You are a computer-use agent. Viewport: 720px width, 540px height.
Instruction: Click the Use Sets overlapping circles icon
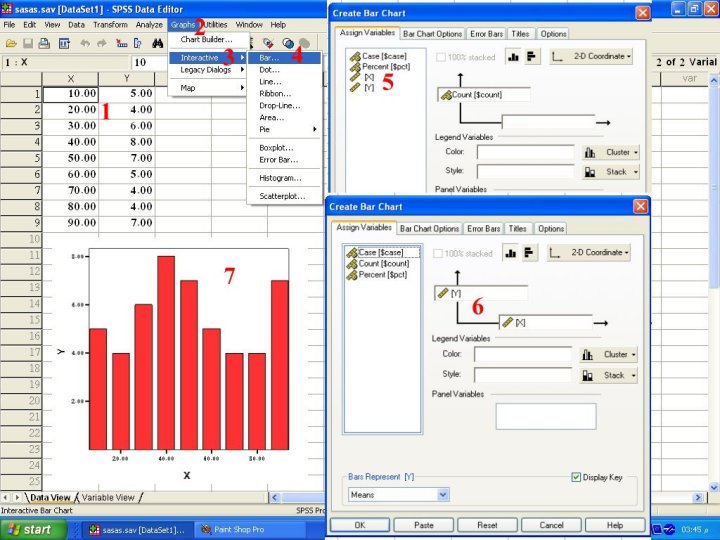click(288, 44)
